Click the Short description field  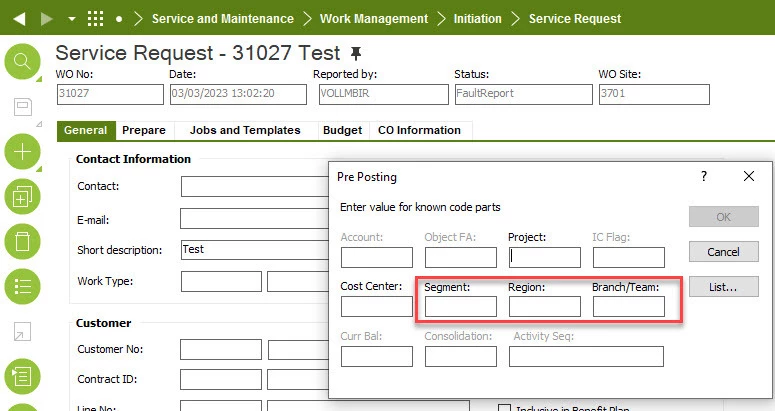pos(255,249)
